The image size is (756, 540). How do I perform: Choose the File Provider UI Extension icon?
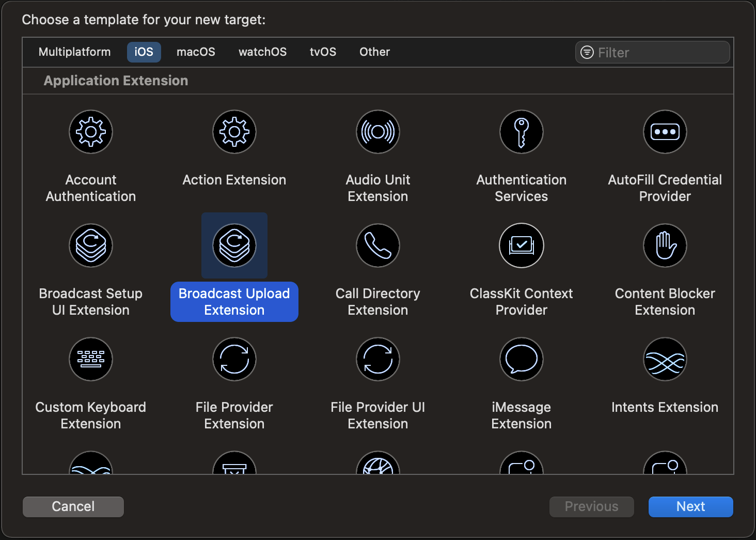pos(378,359)
